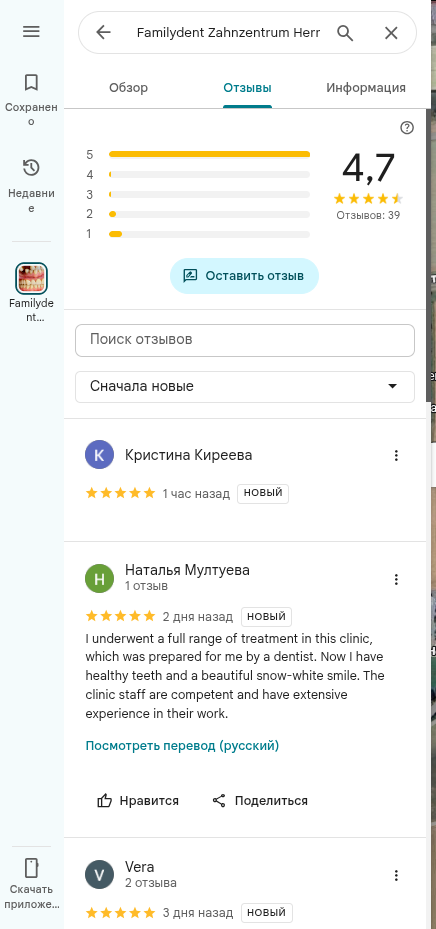This screenshot has width=436, height=929.
Task: Open the Информация tab
Action: click(366, 88)
